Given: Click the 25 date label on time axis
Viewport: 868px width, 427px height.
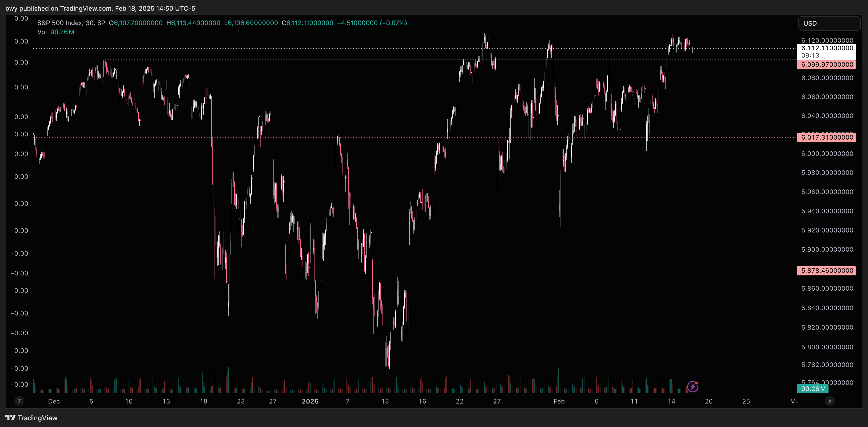Looking at the screenshot, I should tap(746, 401).
